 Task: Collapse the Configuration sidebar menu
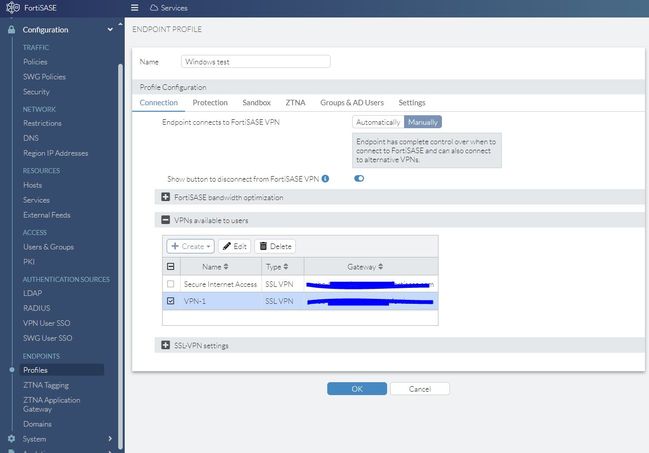click(x=110, y=30)
